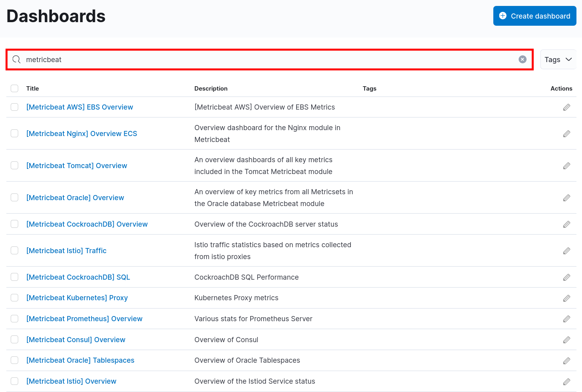Edit the Metricbeat Istio Overview dashboard
This screenshot has width=582, height=392.
pyautogui.click(x=567, y=381)
